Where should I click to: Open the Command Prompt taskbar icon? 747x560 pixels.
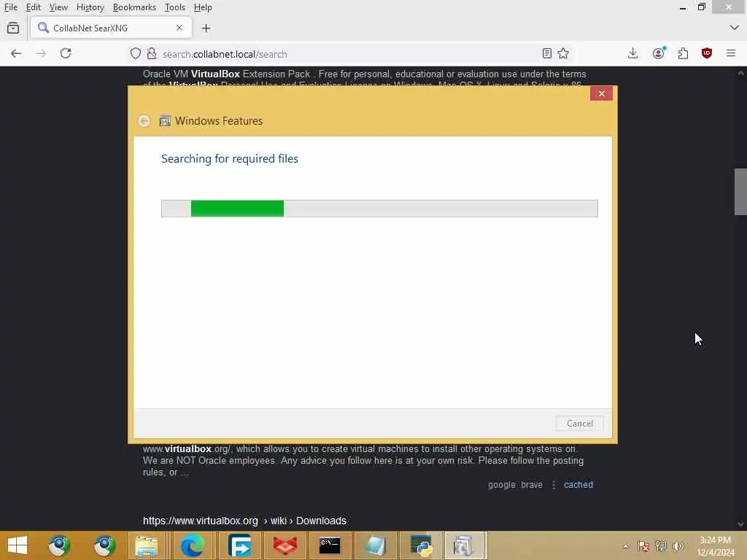pos(329,545)
